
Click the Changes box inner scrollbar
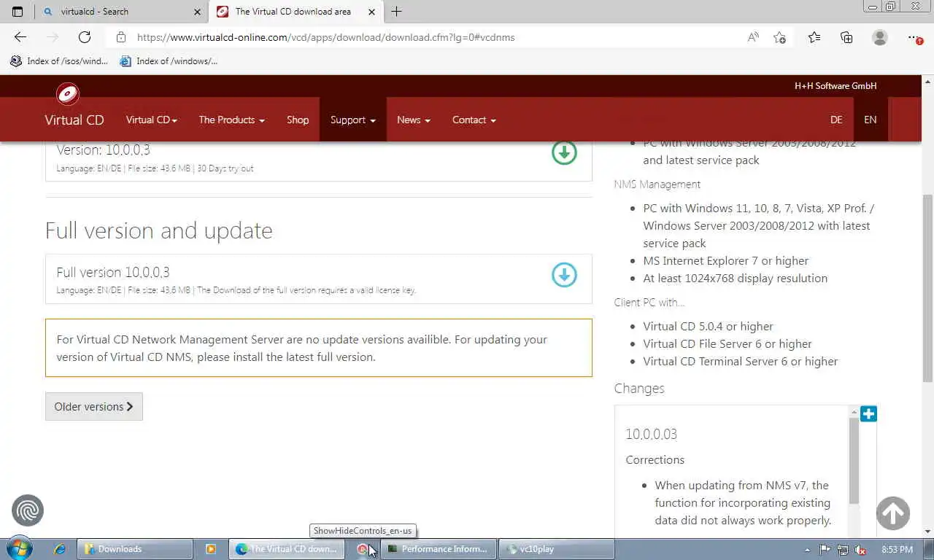(x=854, y=461)
